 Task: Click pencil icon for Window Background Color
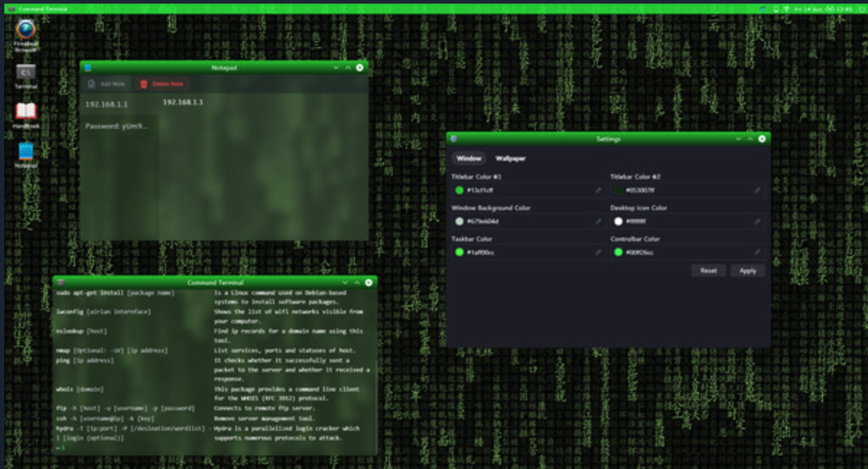598,222
